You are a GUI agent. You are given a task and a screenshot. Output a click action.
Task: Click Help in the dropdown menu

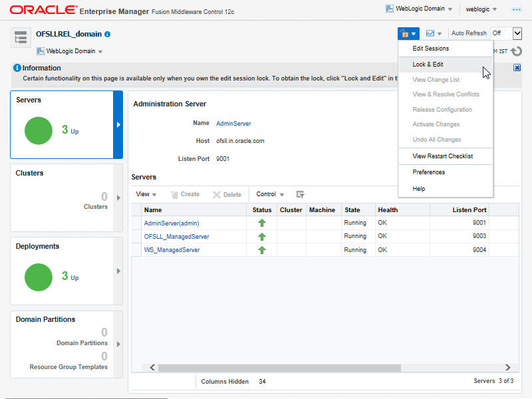coord(445,189)
